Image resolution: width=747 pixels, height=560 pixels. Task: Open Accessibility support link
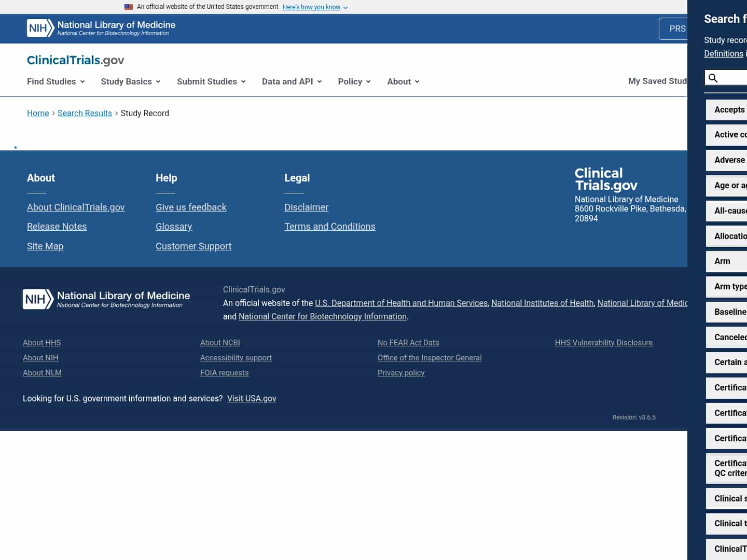pos(236,358)
